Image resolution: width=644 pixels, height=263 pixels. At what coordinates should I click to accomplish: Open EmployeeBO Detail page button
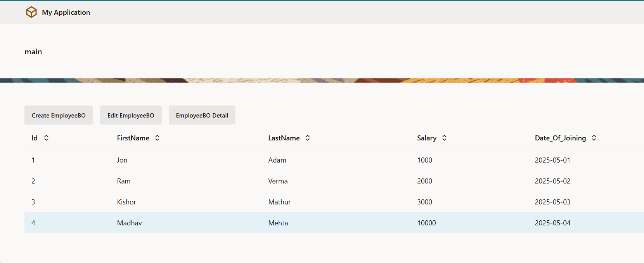[x=202, y=115]
